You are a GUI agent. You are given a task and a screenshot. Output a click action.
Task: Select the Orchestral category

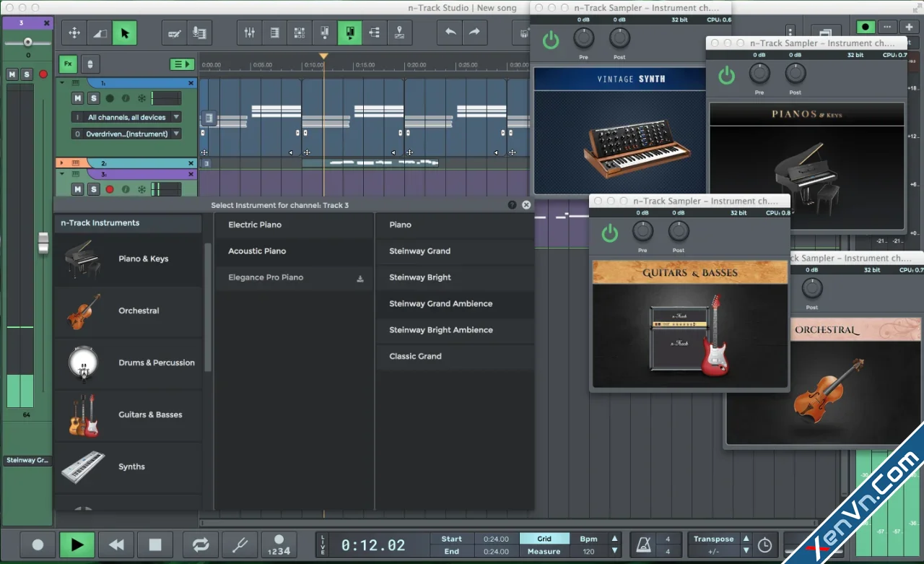(128, 311)
